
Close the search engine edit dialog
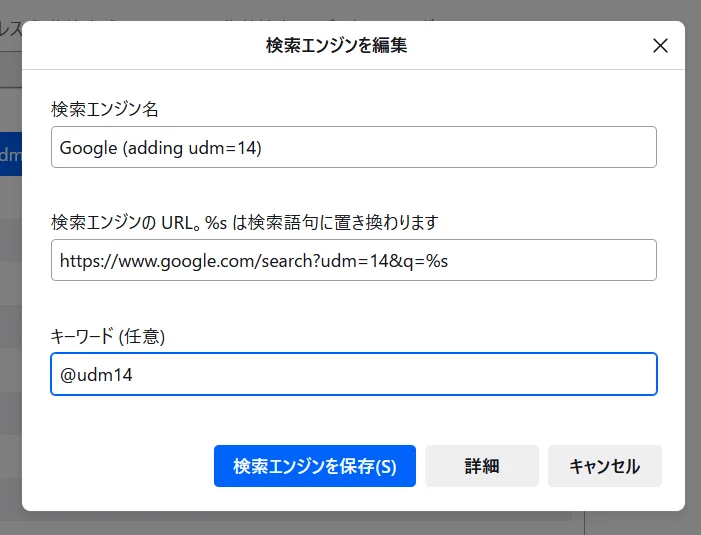click(x=660, y=46)
